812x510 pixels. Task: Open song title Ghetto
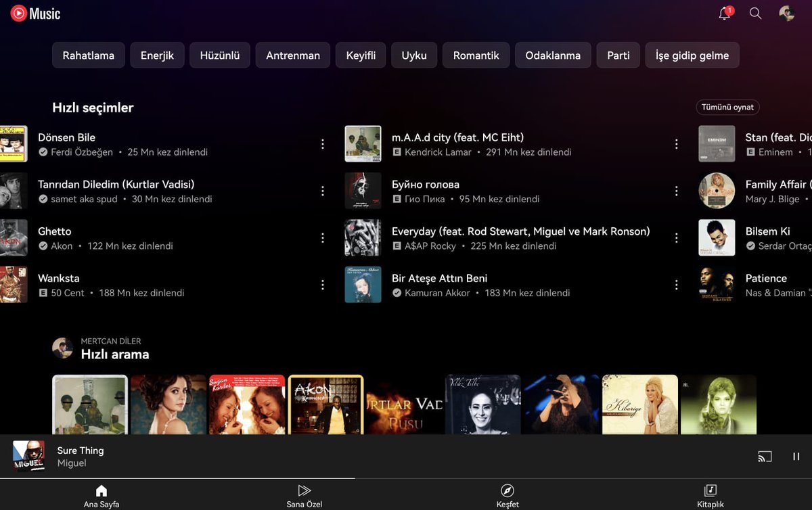[x=54, y=231]
